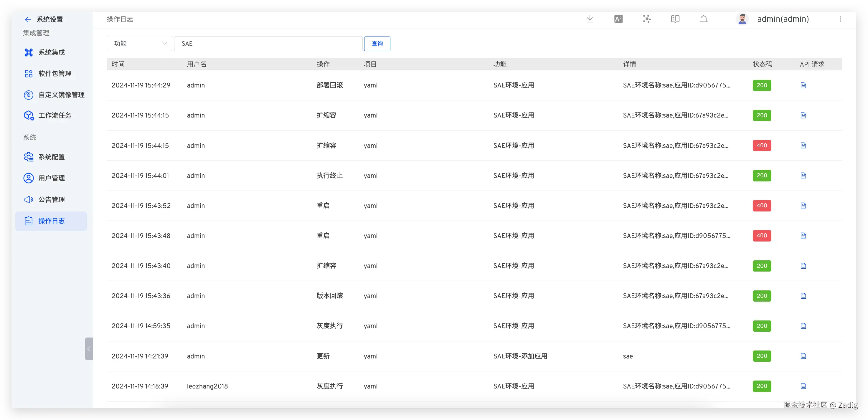868x420 pixels.
Task: Click the download icon in top bar
Action: click(x=590, y=19)
